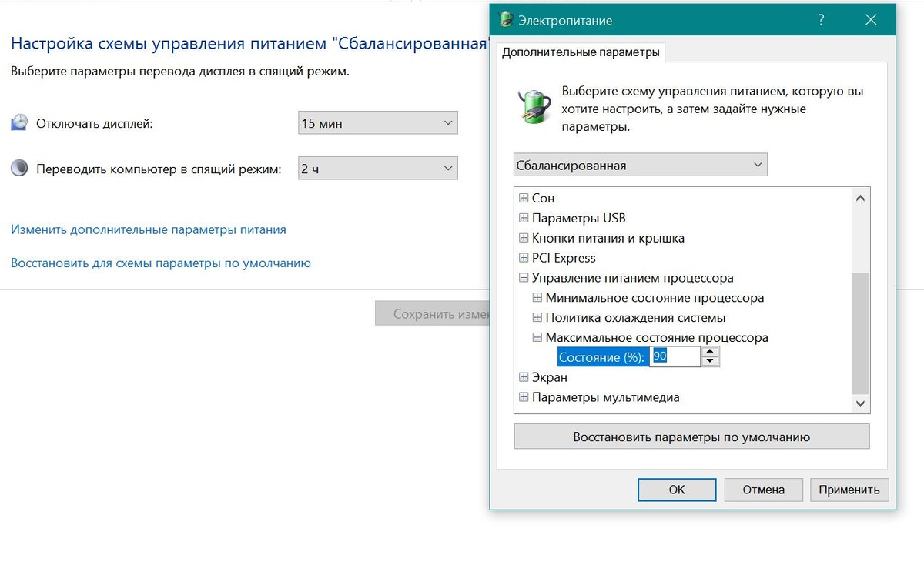Click the 'Применить' button
Viewport: 924px width, 572px height.
pos(849,490)
